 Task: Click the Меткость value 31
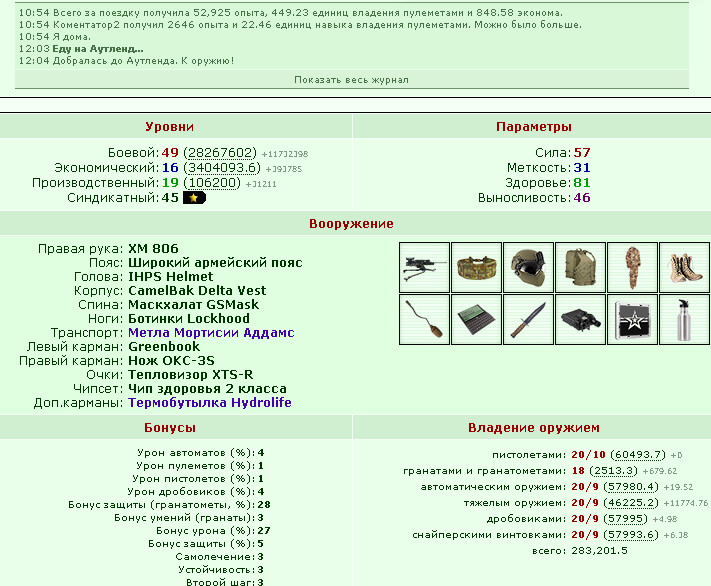[x=582, y=168]
